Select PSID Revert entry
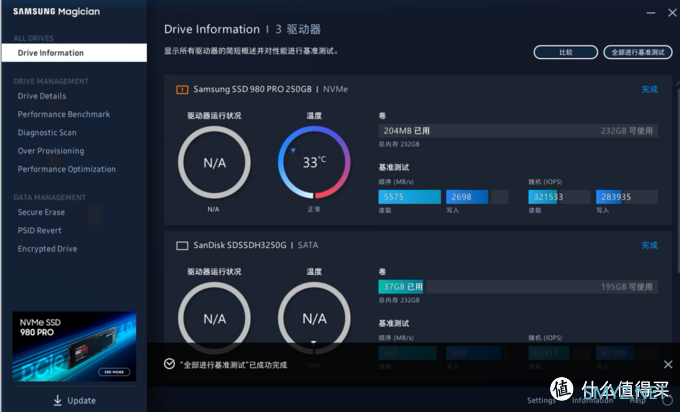 click(x=39, y=230)
